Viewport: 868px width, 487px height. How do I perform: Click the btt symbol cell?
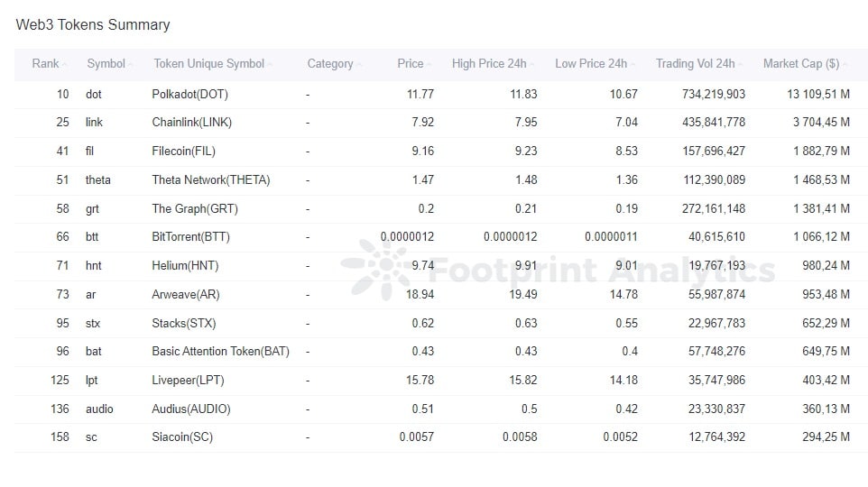[x=92, y=237]
